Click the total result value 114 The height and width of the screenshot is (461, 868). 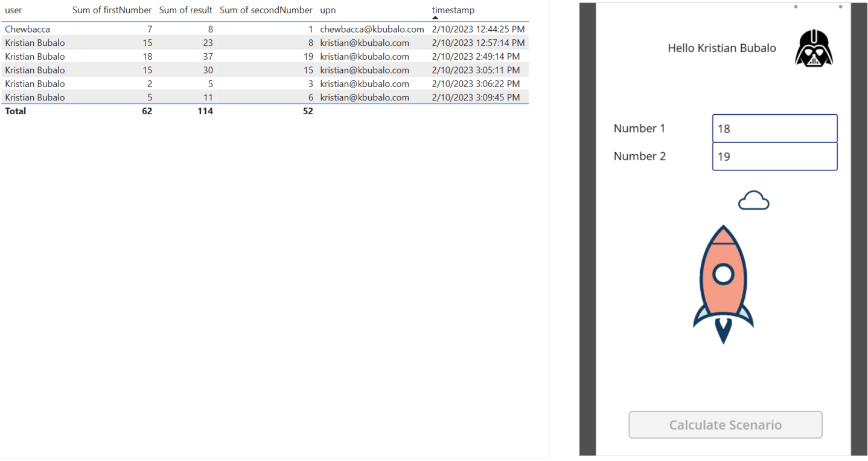[x=205, y=111]
